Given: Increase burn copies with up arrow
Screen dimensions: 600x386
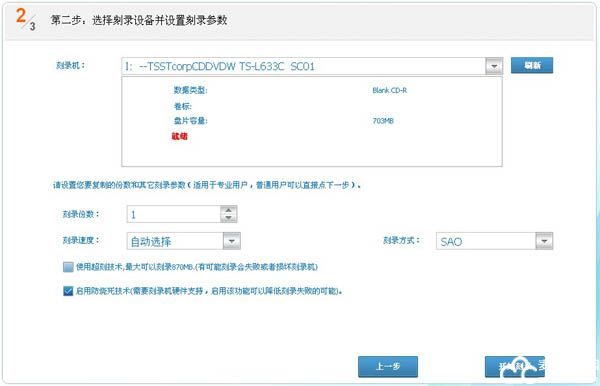Looking at the screenshot, I should pos(228,210).
